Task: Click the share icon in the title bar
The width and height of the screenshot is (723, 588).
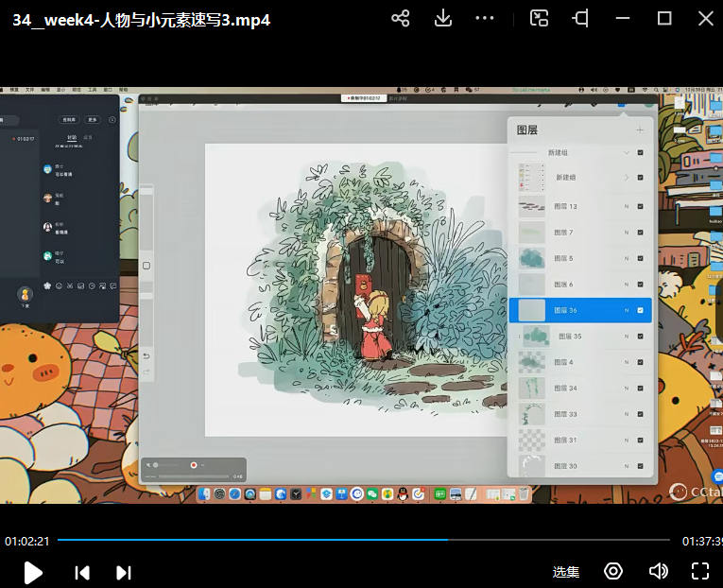Action: [401, 18]
